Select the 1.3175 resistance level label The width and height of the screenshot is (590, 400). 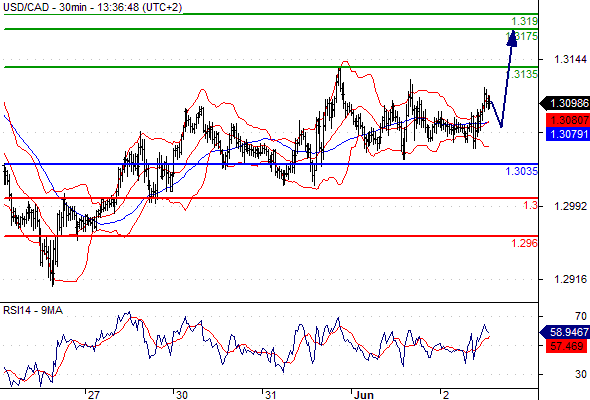tap(522, 36)
